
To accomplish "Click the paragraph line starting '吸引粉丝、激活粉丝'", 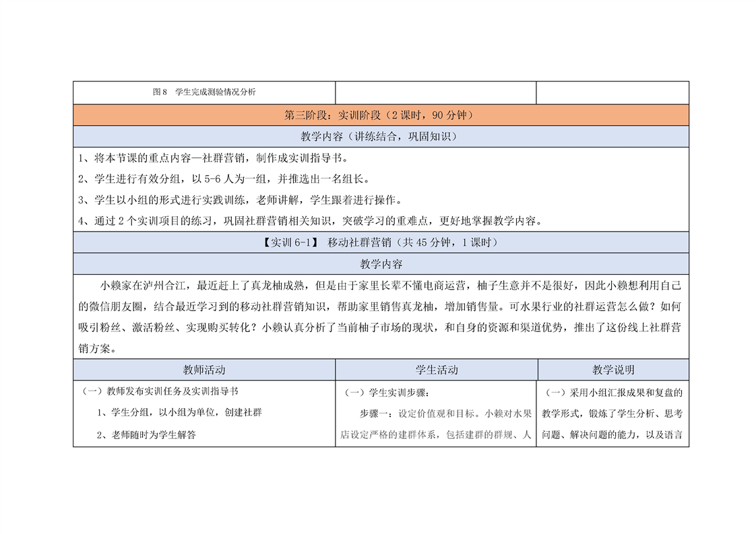I will tap(381, 328).
